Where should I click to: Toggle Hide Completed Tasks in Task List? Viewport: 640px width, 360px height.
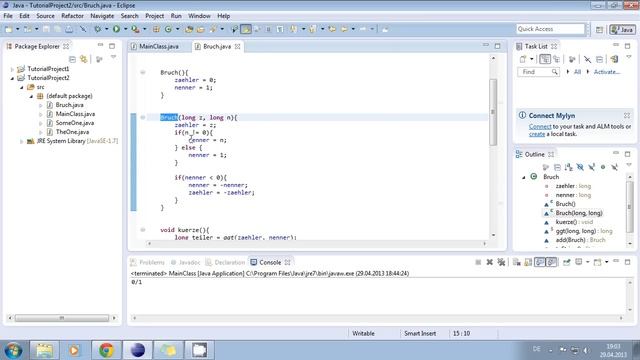587,59
